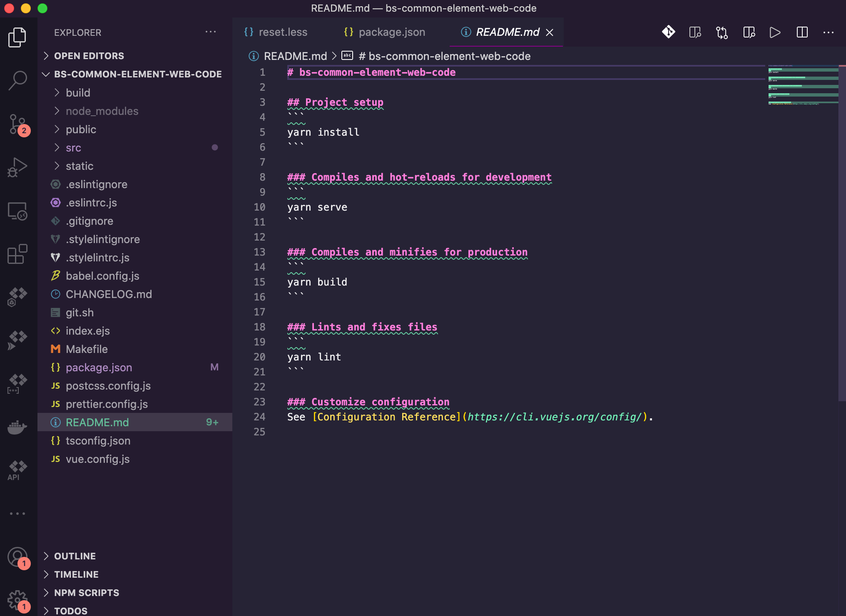Click the minimap code overview
Screen dimensions: 846x616
(x=803, y=85)
